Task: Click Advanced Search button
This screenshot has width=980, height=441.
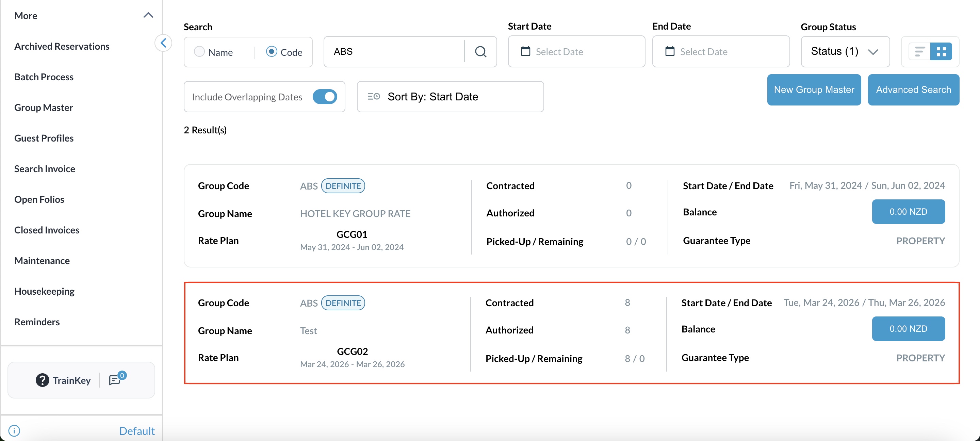Action: [x=913, y=89]
